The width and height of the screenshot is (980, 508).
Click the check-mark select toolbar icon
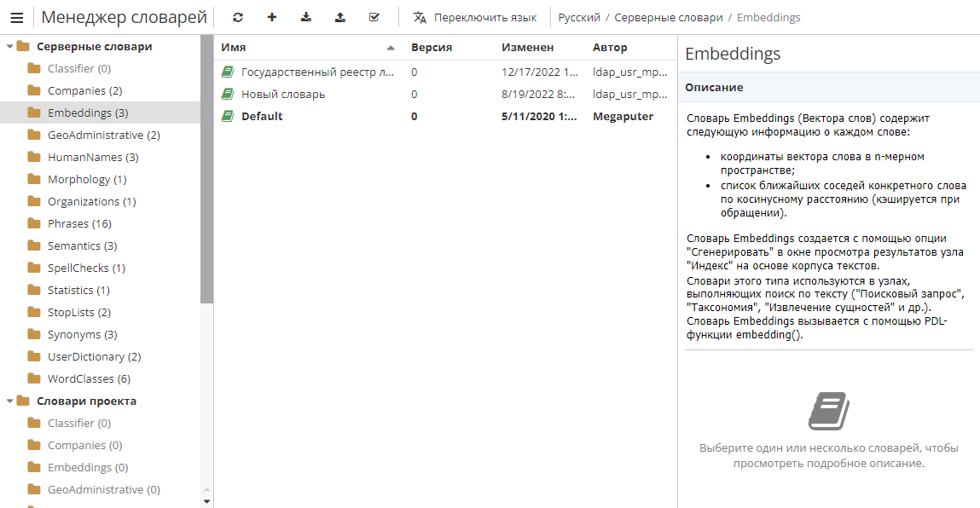click(x=374, y=18)
